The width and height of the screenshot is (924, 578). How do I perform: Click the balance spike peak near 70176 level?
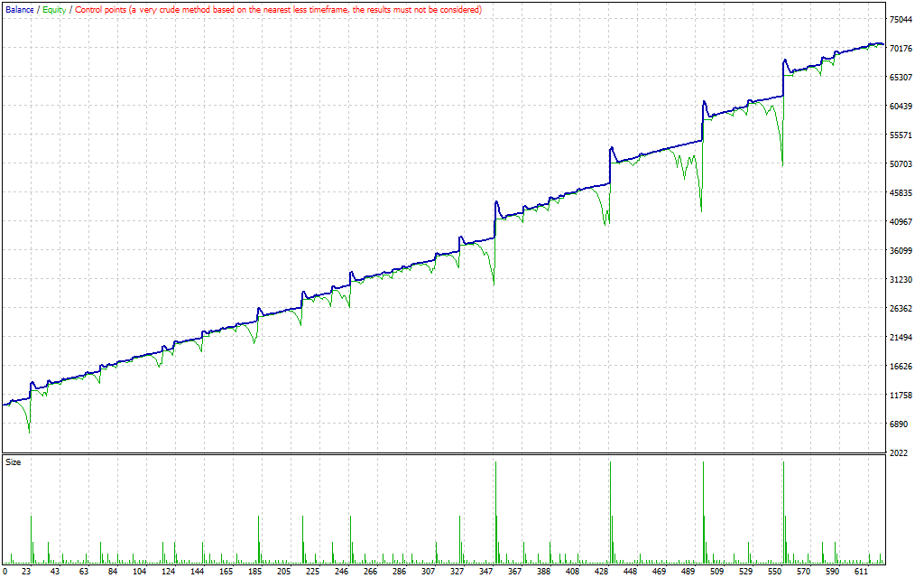pos(784,61)
